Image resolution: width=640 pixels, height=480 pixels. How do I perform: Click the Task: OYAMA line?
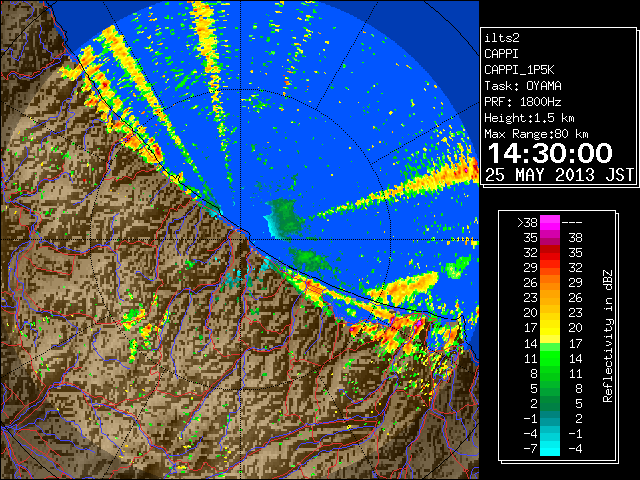point(522,86)
